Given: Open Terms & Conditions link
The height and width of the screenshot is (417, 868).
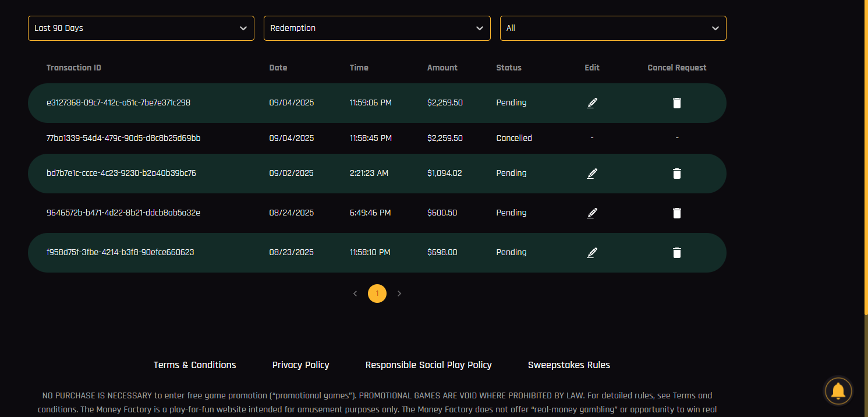Looking at the screenshot, I should (194, 365).
